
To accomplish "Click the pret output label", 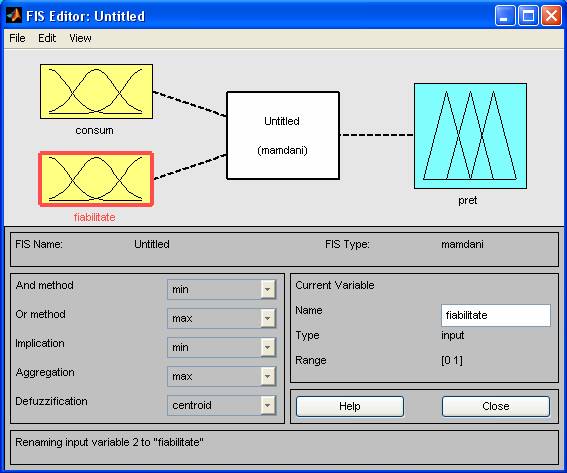I will coord(468,200).
